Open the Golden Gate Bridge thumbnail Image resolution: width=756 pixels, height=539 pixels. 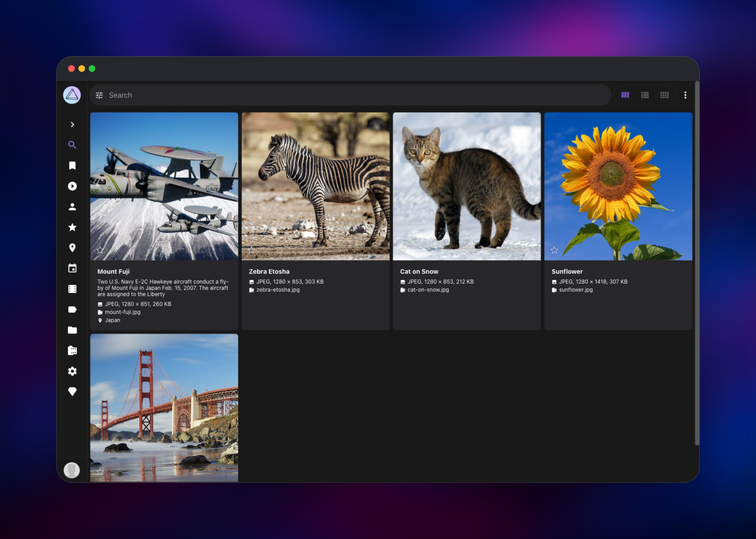164,408
